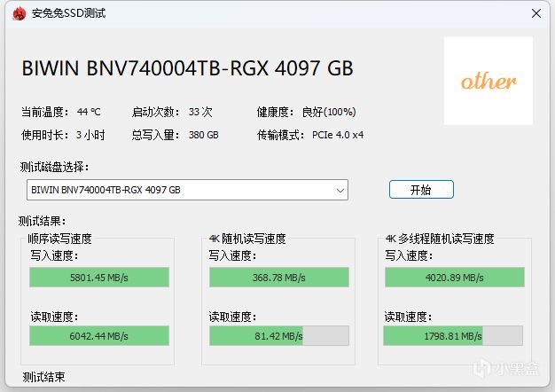555x392 pixels.
Task: Click the AnTuTu flame app icon
Action: (18, 13)
